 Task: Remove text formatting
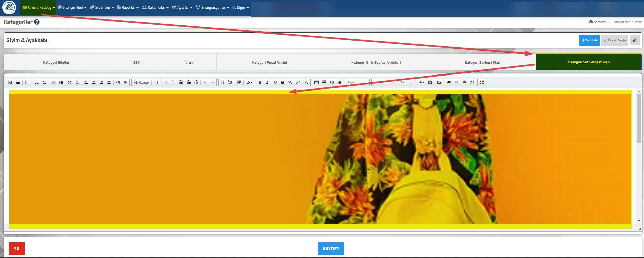[x=306, y=82]
